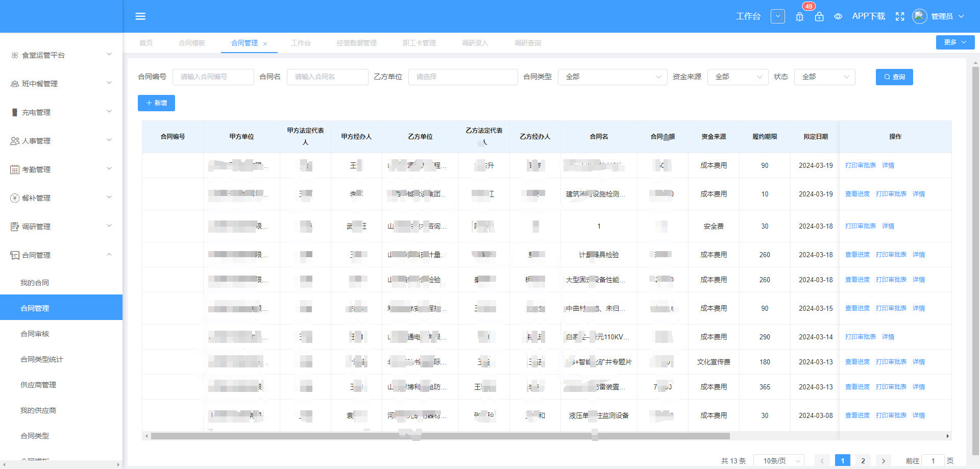Click the lock screen icon
980x469 pixels.
tap(819, 16)
